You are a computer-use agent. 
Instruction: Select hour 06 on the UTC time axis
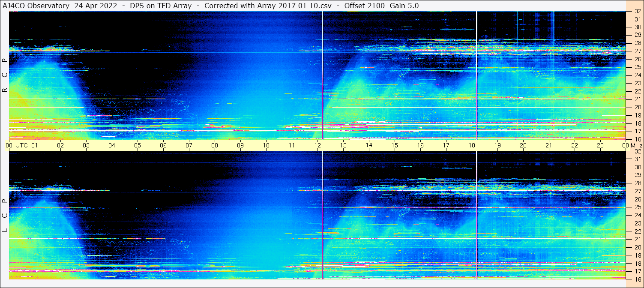[163, 145]
